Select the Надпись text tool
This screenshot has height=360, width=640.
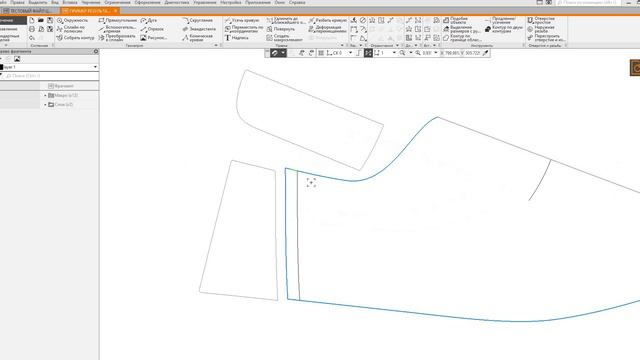[x=237, y=38]
